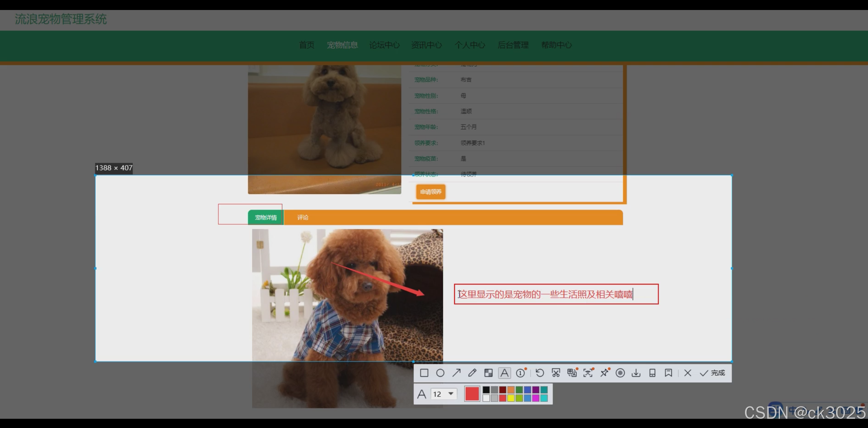Open the 宠物详情 tab
Image resolution: width=868 pixels, height=428 pixels.
[x=266, y=218]
